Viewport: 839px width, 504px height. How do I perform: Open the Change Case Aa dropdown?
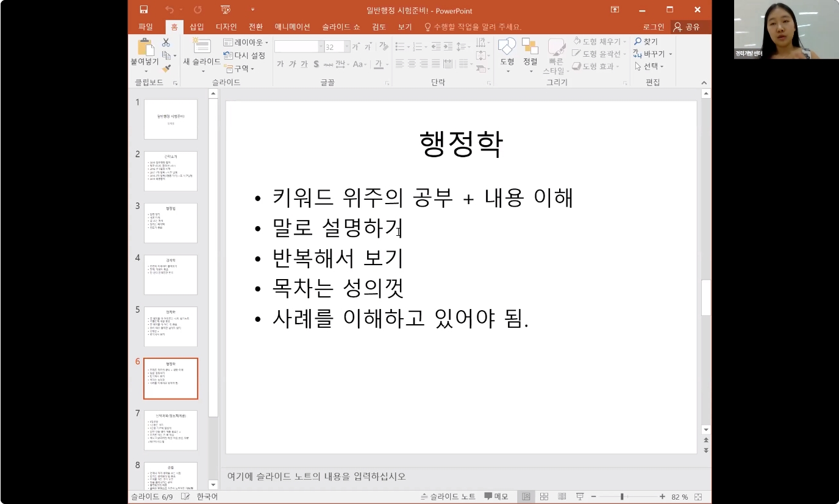pyautogui.click(x=359, y=64)
